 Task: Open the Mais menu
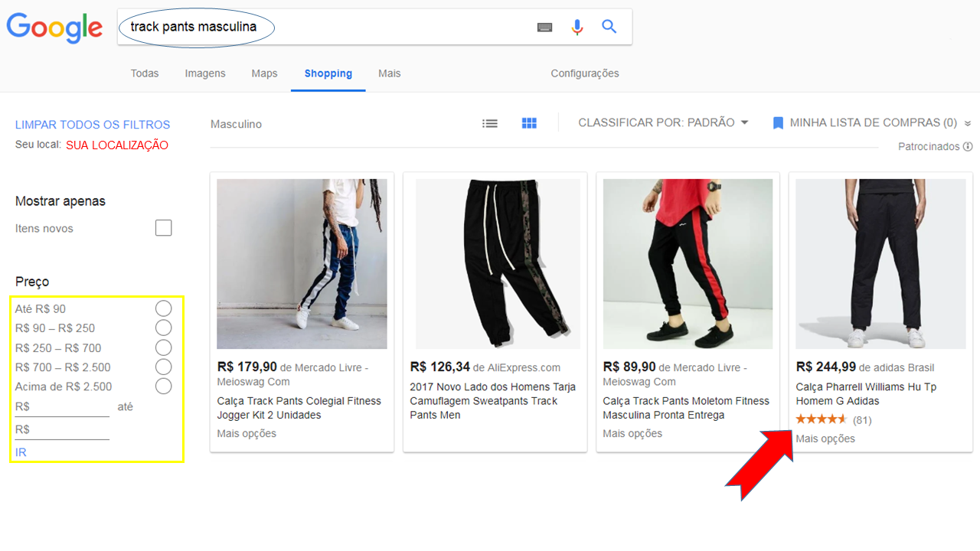point(390,73)
